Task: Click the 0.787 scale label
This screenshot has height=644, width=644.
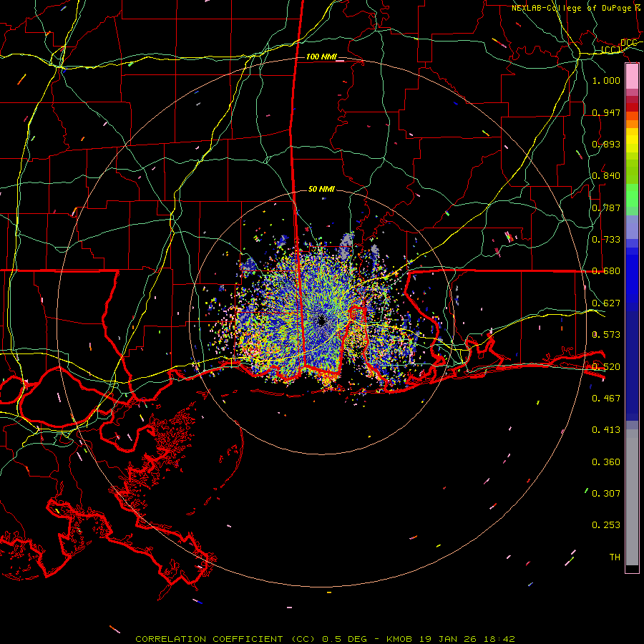Action: click(x=606, y=208)
